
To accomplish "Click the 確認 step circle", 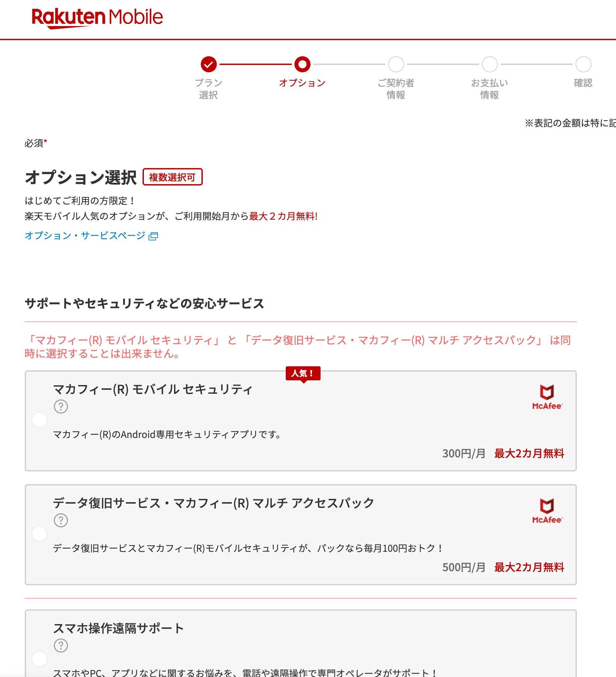I will pyautogui.click(x=583, y=64).
